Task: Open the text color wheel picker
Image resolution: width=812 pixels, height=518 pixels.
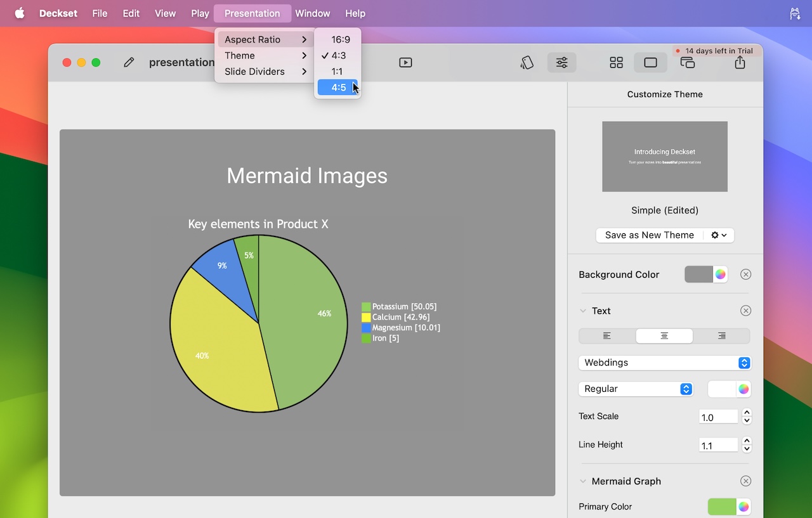Action: click(743, 389)
